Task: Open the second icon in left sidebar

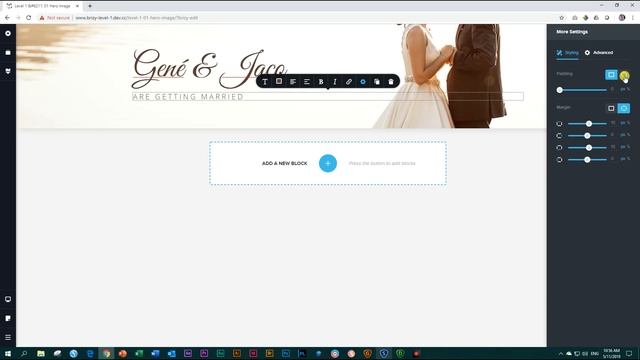Action: pyautogui.click(x=8, y=52)
